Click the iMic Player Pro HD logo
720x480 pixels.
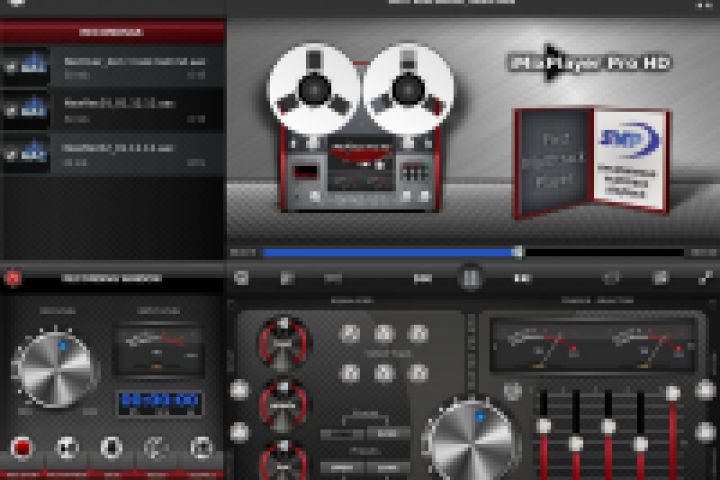pyautogui.click(x=589, y=62)
